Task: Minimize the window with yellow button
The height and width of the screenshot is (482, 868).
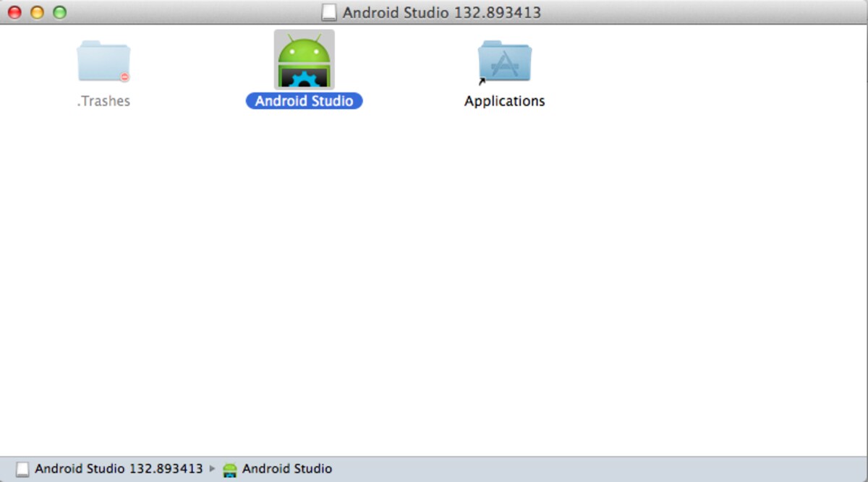Action: (37, 12)
